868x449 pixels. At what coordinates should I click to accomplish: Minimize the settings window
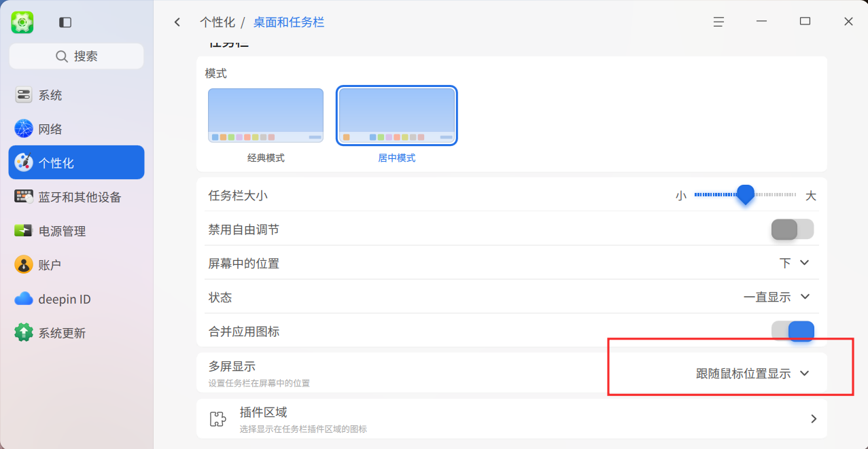click(x=761, y=22)
